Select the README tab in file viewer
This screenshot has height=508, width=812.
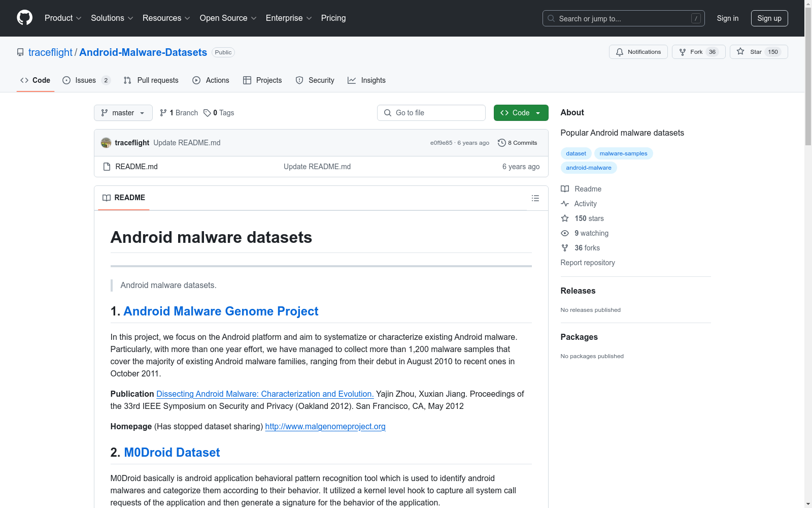124,198
